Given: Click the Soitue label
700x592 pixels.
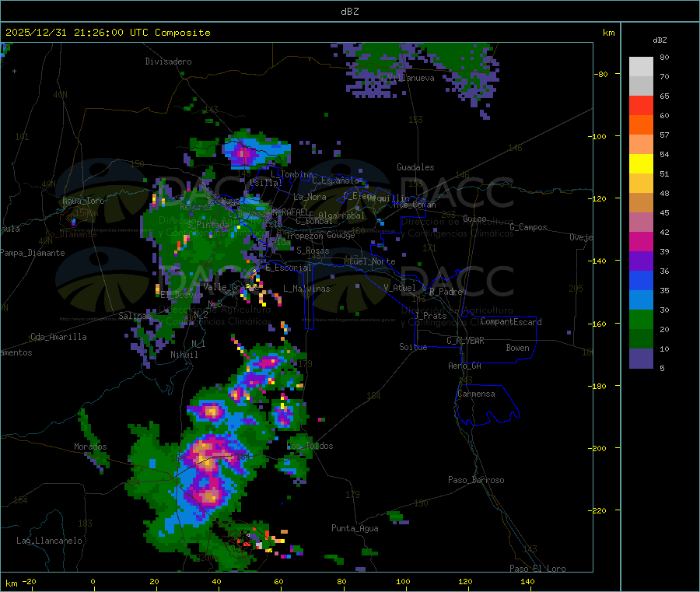Looking at the screenshot, I should point(413,347).
